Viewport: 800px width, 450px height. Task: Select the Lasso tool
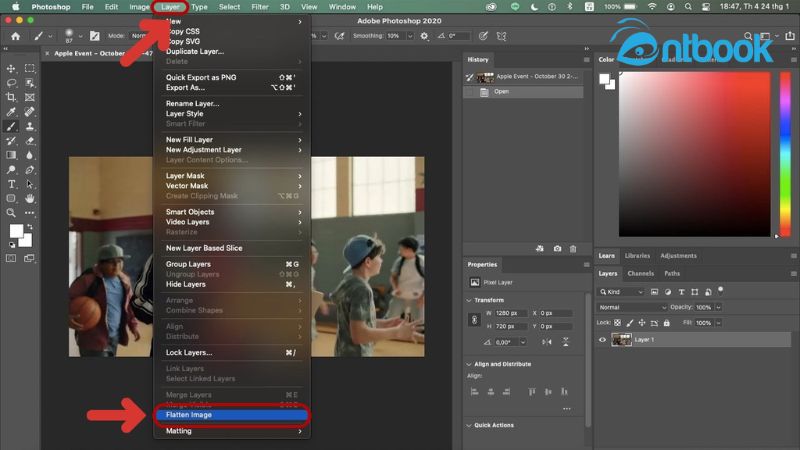click(11, 83)
